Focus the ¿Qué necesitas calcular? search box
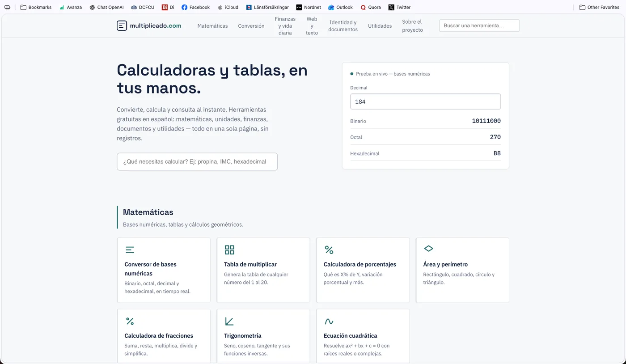The image size is (626, 364). point(197,161)
